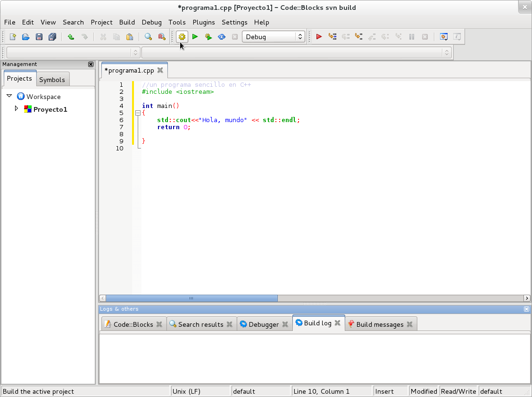532x397 pixels.
Task: Toggle the debugging windows panel
Action: [x=443, y=36]
